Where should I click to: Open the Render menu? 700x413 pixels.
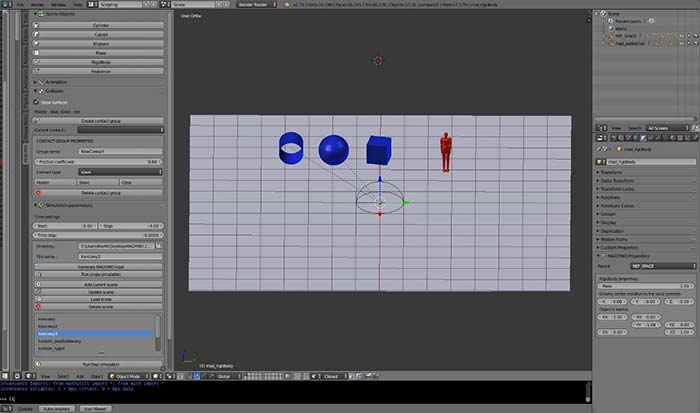tap(37, 4)
